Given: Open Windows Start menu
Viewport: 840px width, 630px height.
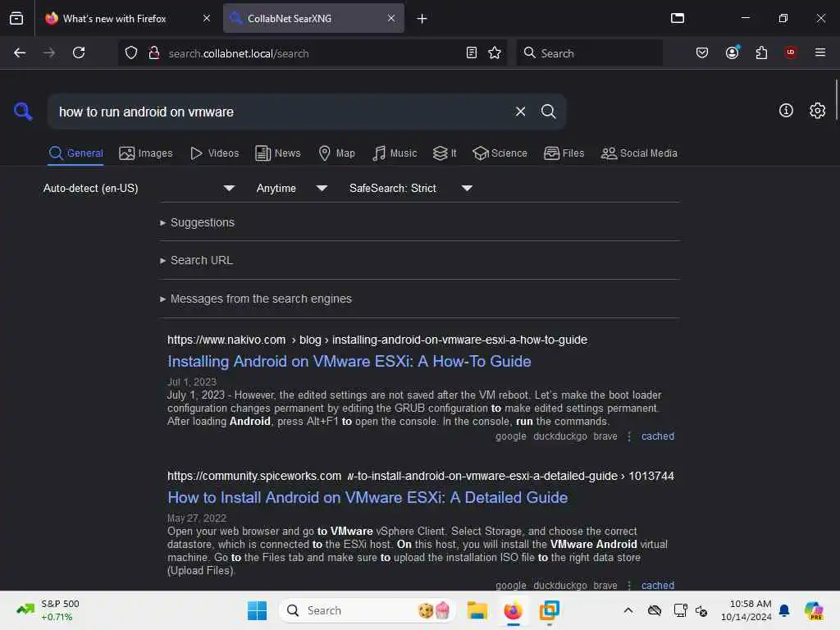Looking at the screenshot, I should tap(257, 610).
